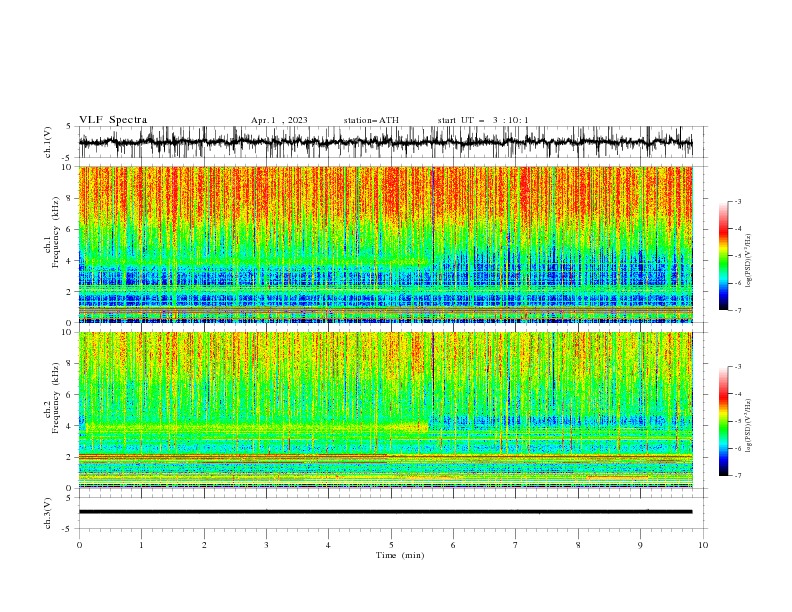Click the "-5" tick on lower colorbar
This screenshot has width=792, height=612.
(738, 421)
